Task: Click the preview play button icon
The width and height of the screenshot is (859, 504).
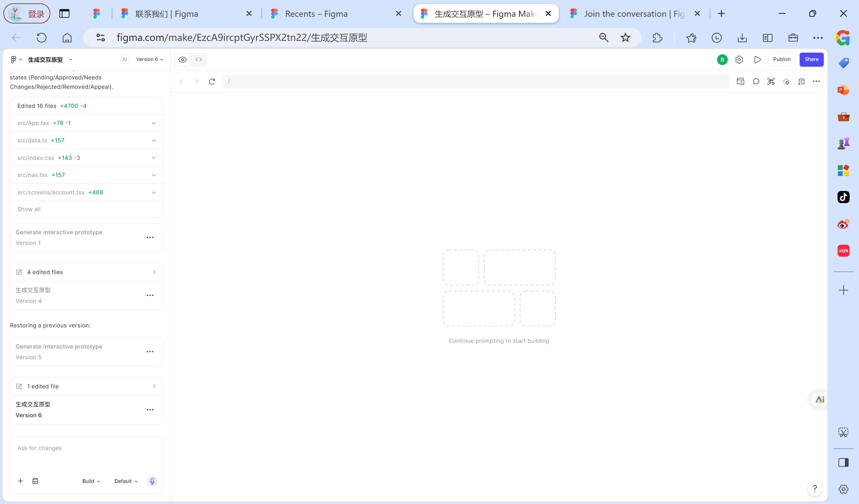Action: click(757, 60)
